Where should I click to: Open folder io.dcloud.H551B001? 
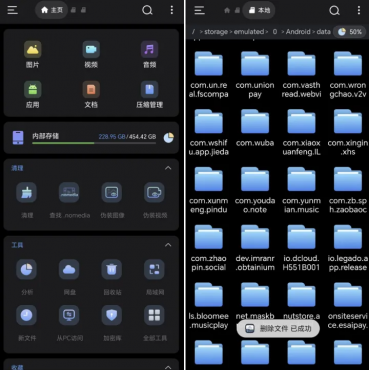(x=301, y=248)
